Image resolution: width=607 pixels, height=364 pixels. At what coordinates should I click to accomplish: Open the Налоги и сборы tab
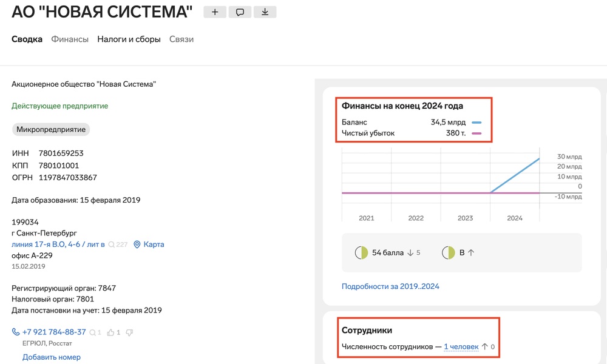click(129, 39)
